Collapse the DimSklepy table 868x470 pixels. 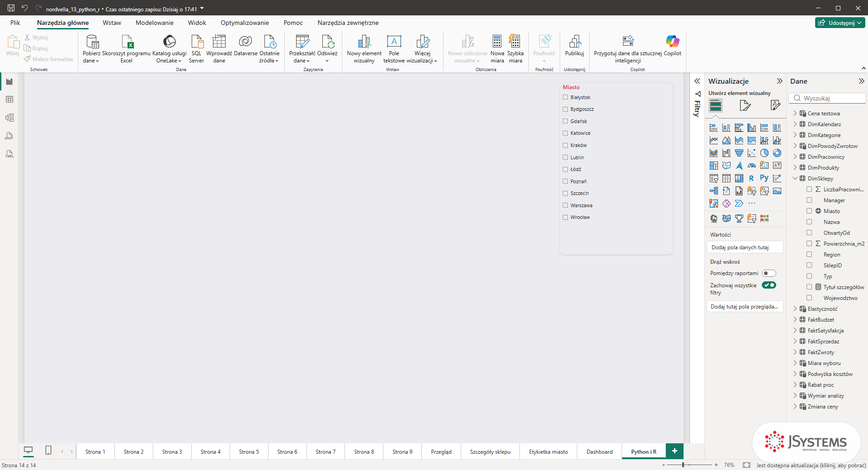795,178
